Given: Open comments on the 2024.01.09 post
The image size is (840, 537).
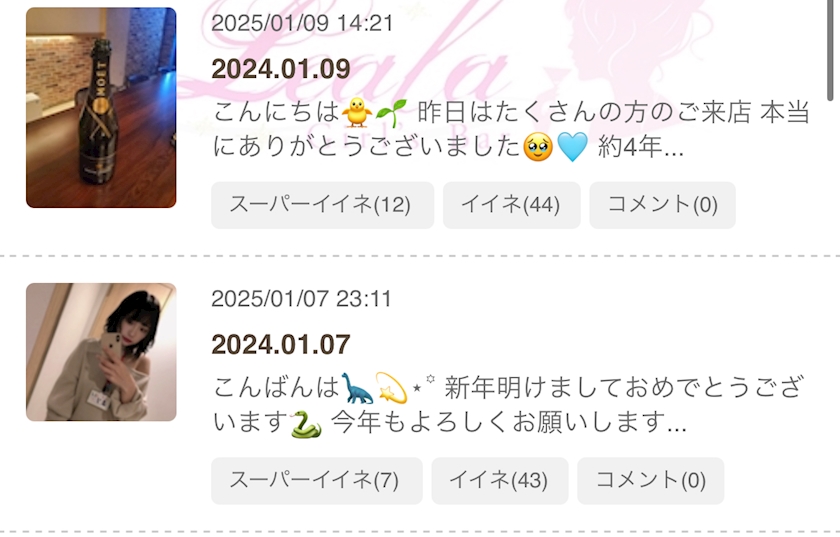Looking at the screenshot, I should click(663, 205).
